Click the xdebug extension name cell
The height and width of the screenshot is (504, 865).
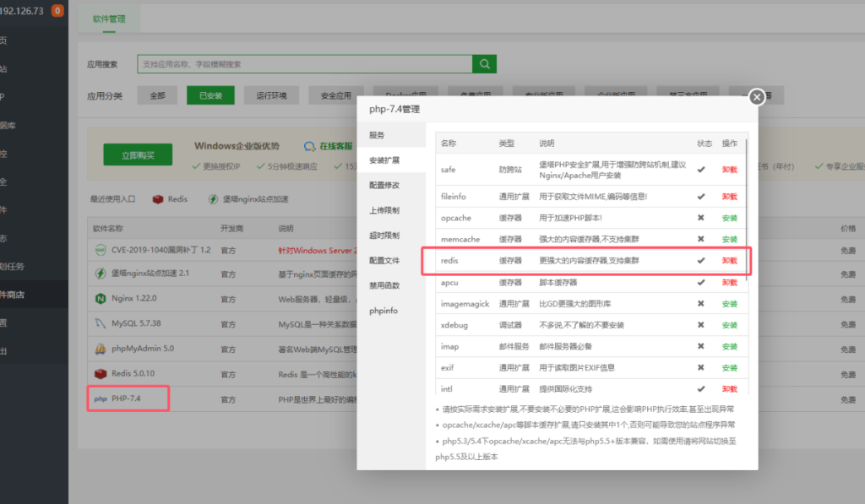[x=454, y=325]
